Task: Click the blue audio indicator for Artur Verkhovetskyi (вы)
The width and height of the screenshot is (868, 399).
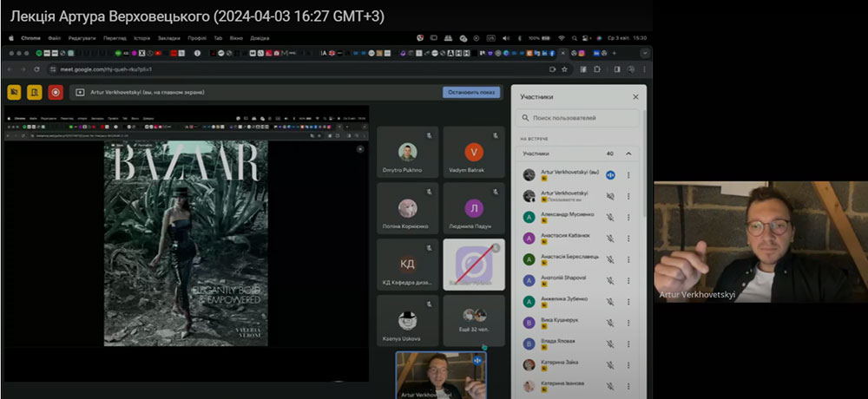Action: pos(610,175)
